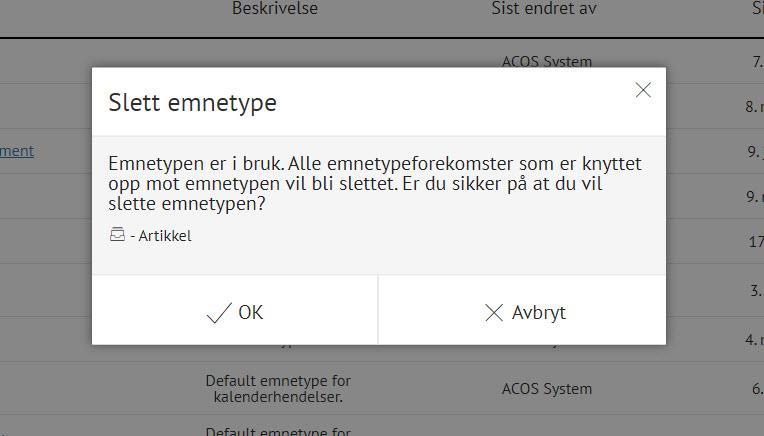Click the date cell starting with 17
Viewport: 764px width, 436px height.
755,241
